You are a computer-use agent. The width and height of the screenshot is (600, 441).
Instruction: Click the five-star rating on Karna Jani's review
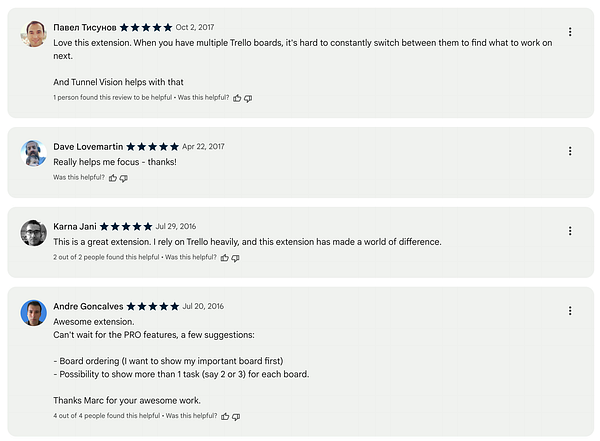click(x=126, y=227)
